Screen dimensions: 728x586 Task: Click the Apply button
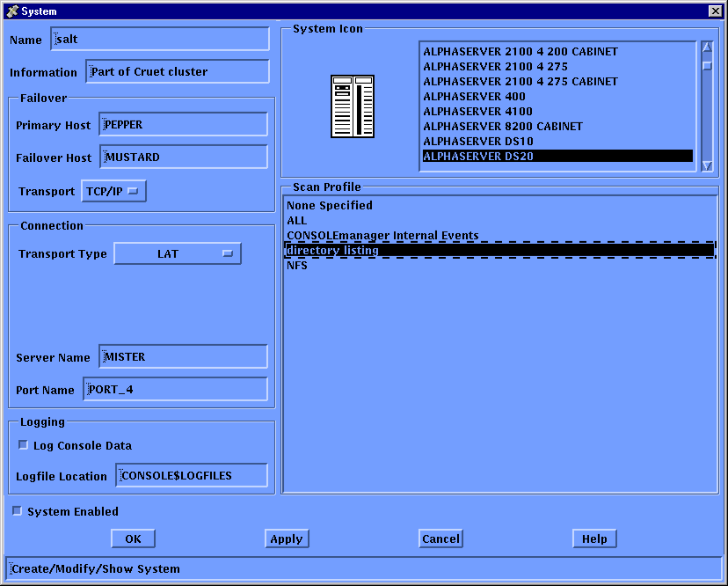[287, 538]
